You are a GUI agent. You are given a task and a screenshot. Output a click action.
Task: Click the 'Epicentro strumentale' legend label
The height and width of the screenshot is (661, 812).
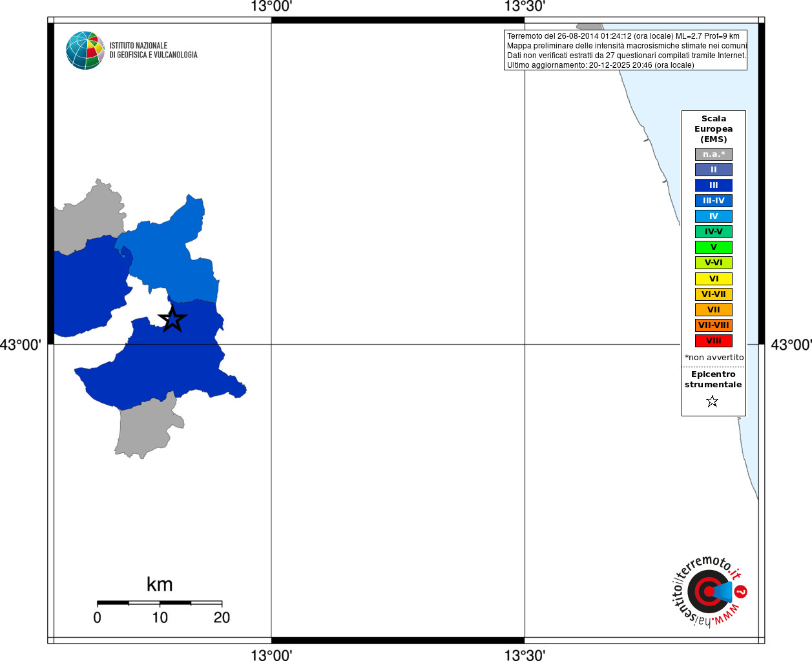(x=713, y=380)
